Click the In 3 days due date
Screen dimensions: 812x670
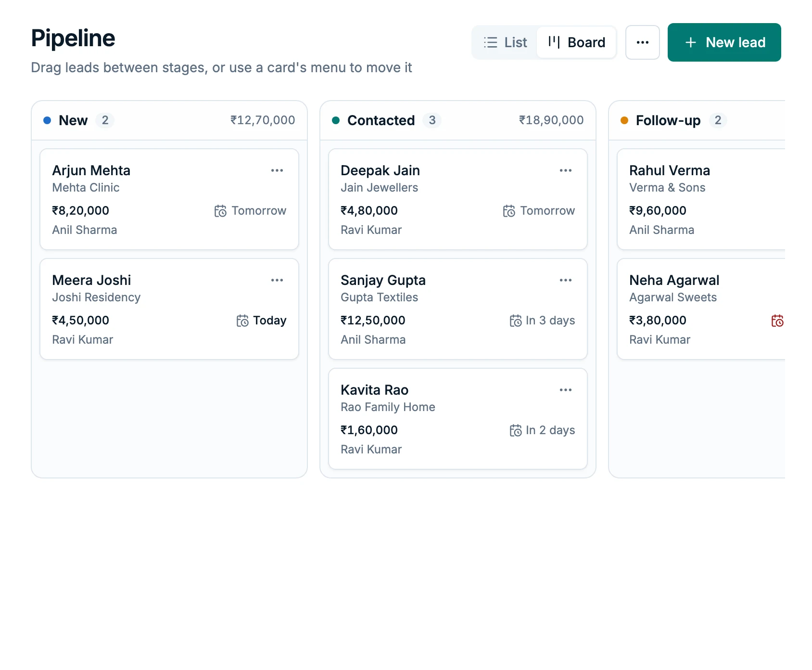point(550,321)
